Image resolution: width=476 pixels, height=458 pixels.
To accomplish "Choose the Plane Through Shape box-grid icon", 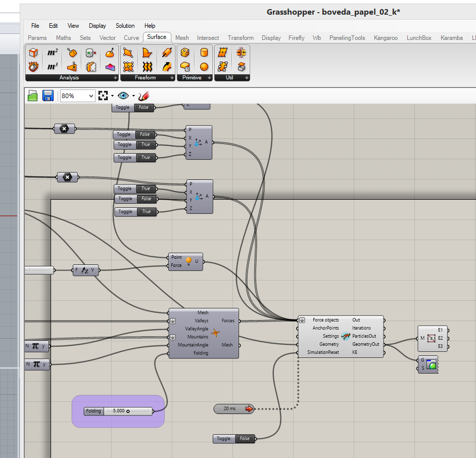I will (x=185, y=66).
